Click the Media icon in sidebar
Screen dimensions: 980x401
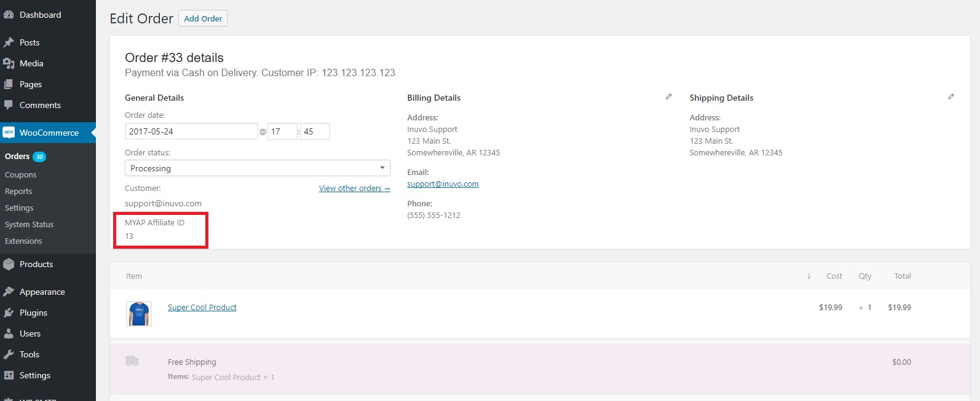[x=9, y=63]
